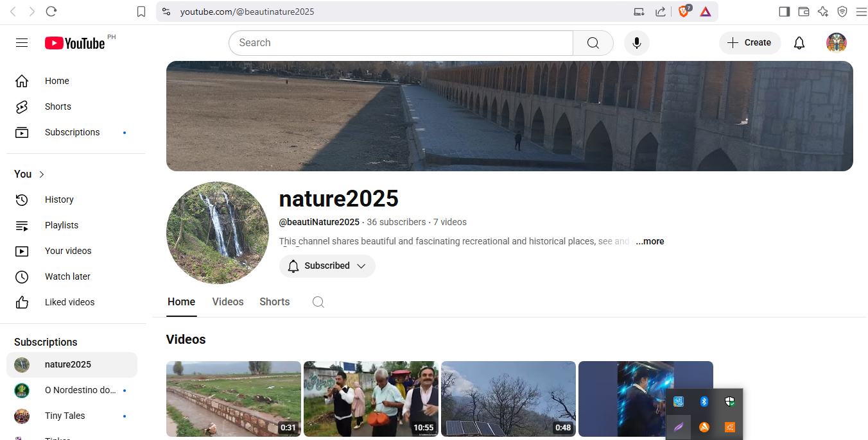This screenshot has height=440, width=868.
Task: Click the YouTube logo
Action: pyautogui.click(x=75, y=43)
